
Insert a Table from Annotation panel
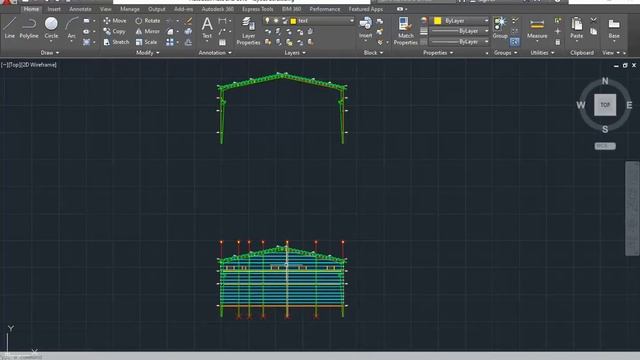[222, 42]
